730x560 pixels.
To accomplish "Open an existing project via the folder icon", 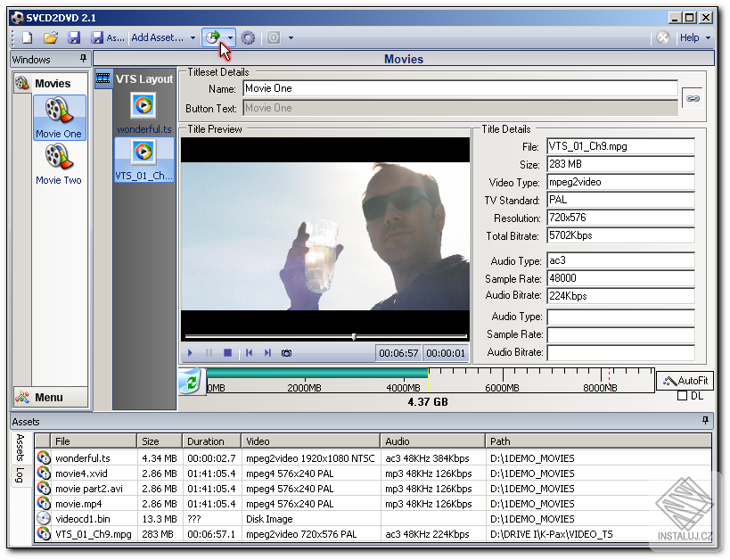I will point(51,37).
